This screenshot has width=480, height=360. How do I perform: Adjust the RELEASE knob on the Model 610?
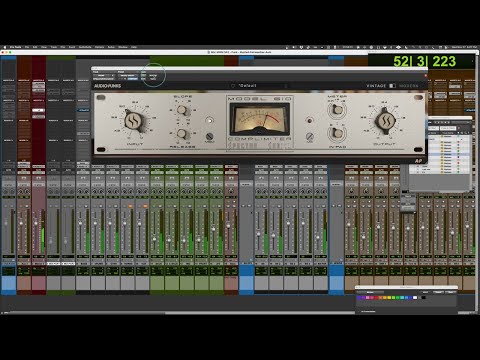(x=182, y=134)
